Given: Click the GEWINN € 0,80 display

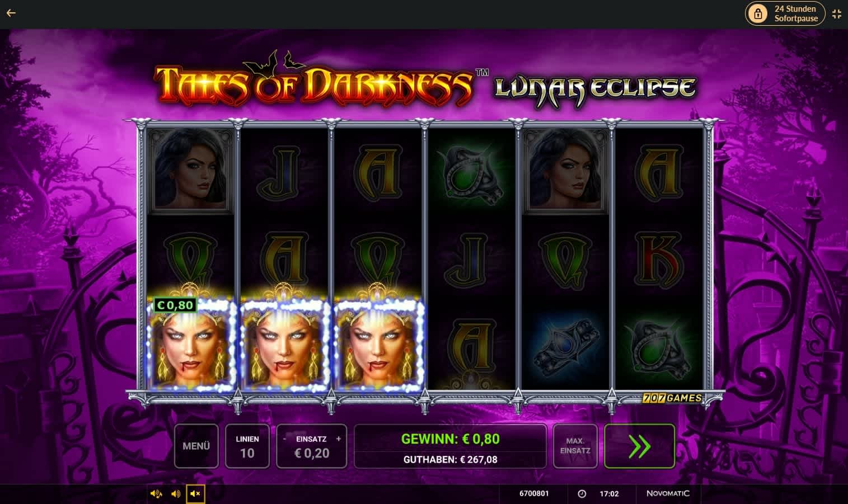Looking at the screenshot, I should pos(450,439).
